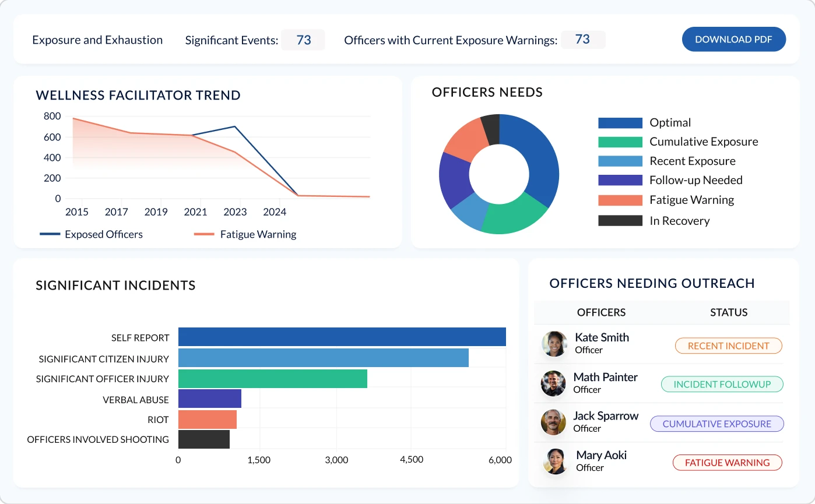Select the Recent Exposure legend swatch
The width and height of the screenshot is (815, 504).
pyautogui.click(x=620, y=161)
